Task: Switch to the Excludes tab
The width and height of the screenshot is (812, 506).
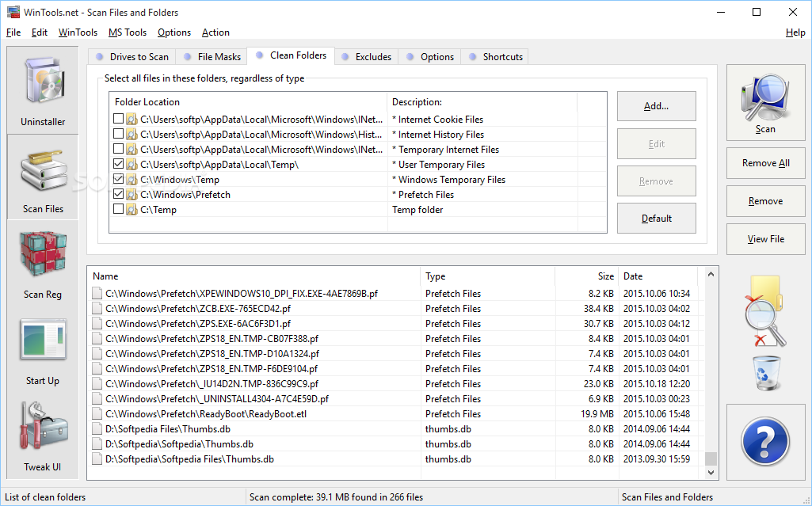Action: (x=366, y=56)
